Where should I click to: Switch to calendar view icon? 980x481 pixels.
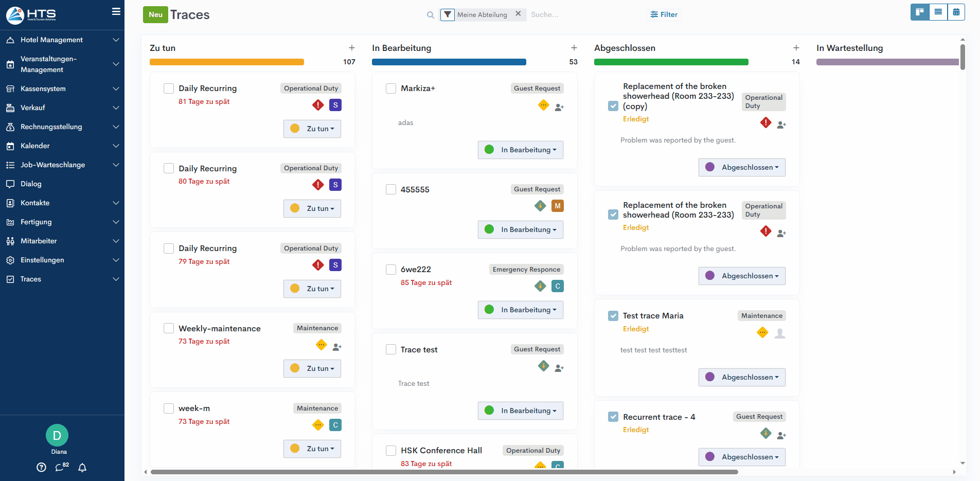[x=956, y=12]
